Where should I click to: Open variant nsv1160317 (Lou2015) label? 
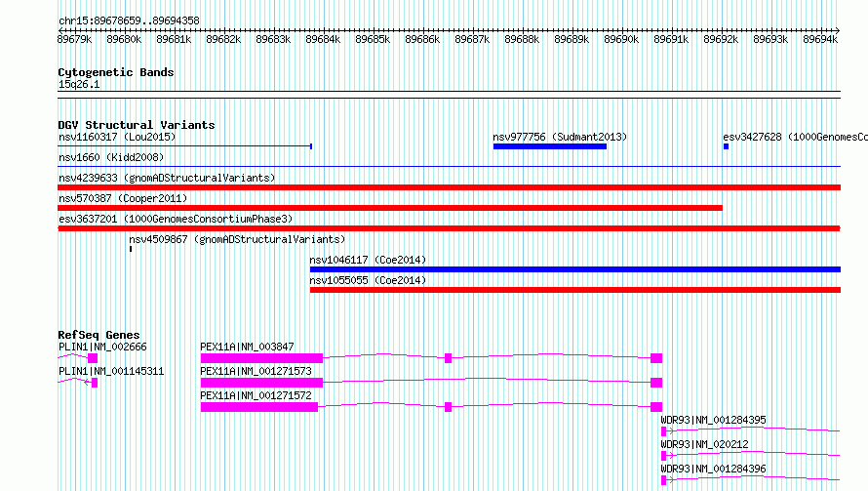click(117, 137)
